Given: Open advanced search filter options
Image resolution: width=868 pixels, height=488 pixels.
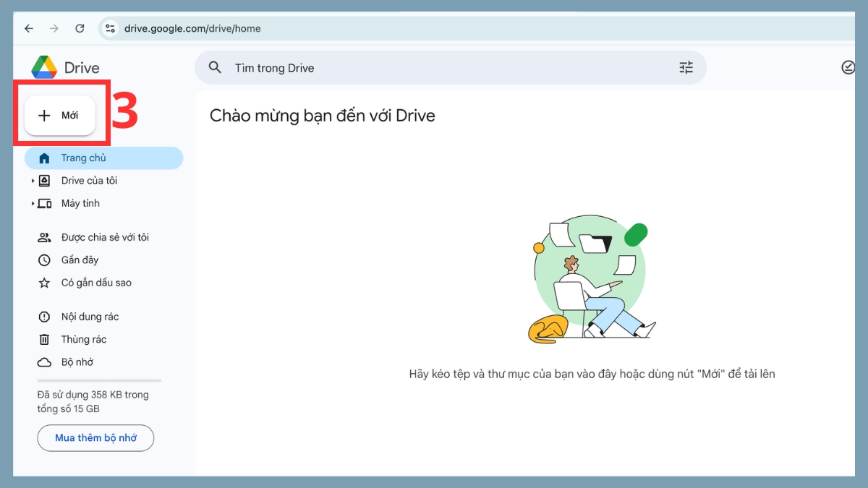Looking at the screenshot, I should pos(686,67).
